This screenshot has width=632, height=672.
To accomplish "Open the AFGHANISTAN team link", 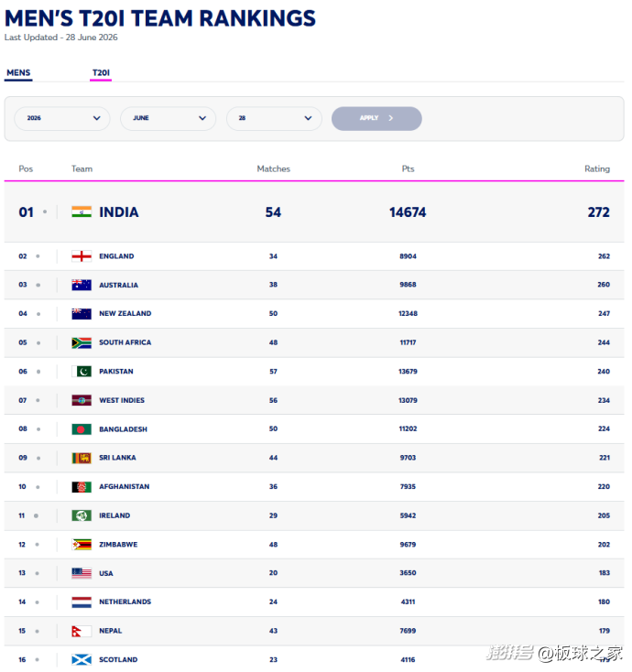I will (x=125, y=487).
